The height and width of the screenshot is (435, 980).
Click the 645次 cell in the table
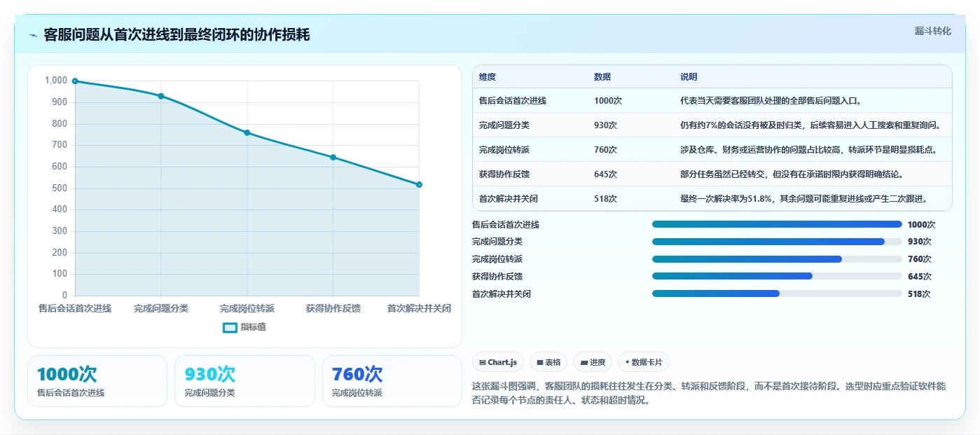(606, 174)
